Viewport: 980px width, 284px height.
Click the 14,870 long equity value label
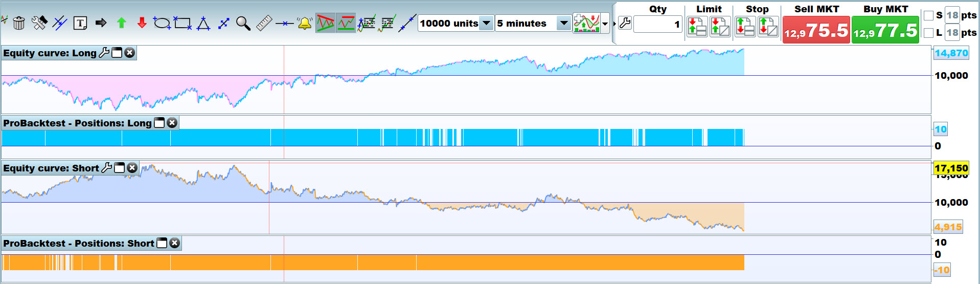click(x=951, y=53)
